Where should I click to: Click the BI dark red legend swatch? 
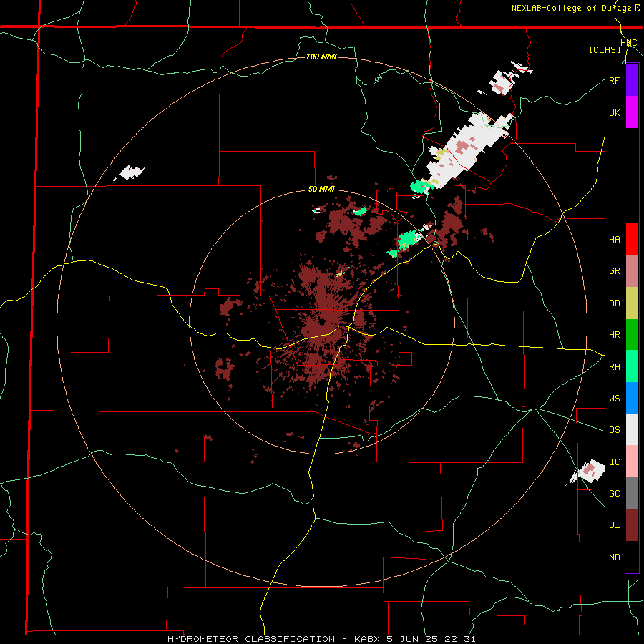pyautogui.click(x=632, y=525)
